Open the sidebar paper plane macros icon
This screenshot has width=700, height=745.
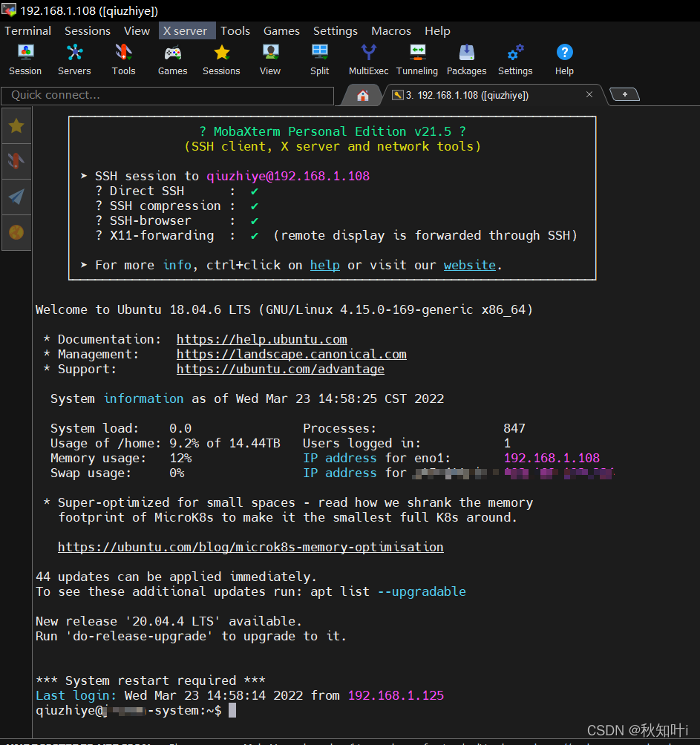coord(16,197)
